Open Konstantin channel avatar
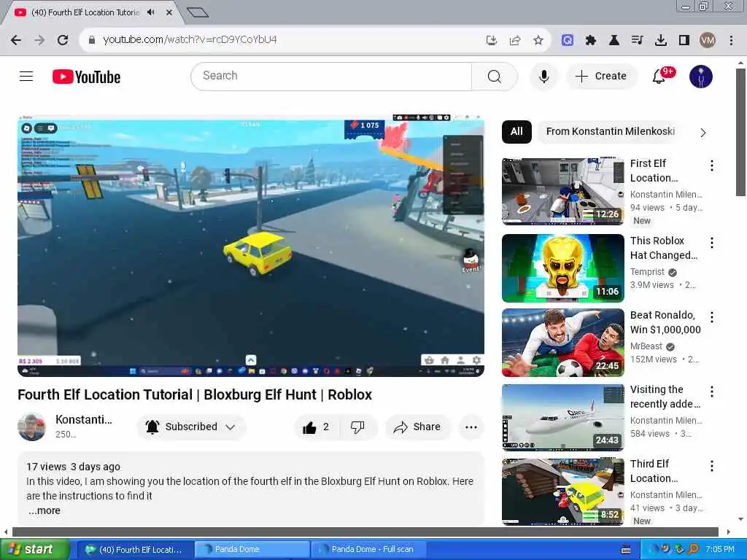The height and width of the screenshot is (560, 747). tap(31, 427)
